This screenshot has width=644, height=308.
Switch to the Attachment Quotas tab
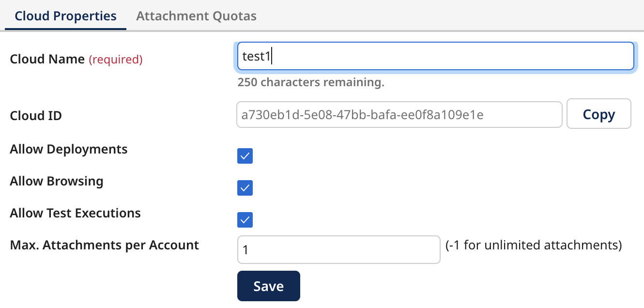[196, 15]
